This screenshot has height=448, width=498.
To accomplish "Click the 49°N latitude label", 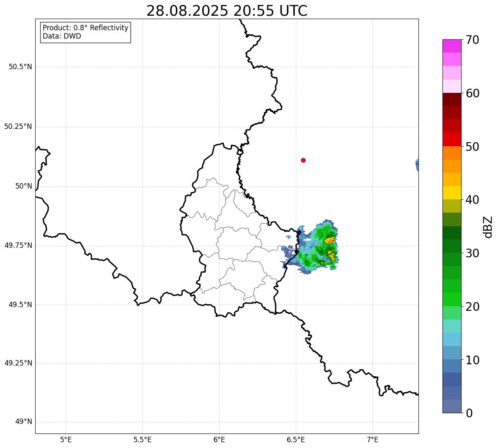I will click(x=24, y=422).
